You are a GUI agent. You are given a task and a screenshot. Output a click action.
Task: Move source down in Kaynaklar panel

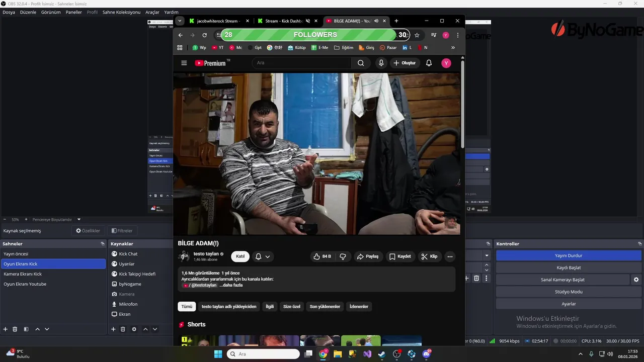point(155,329)
